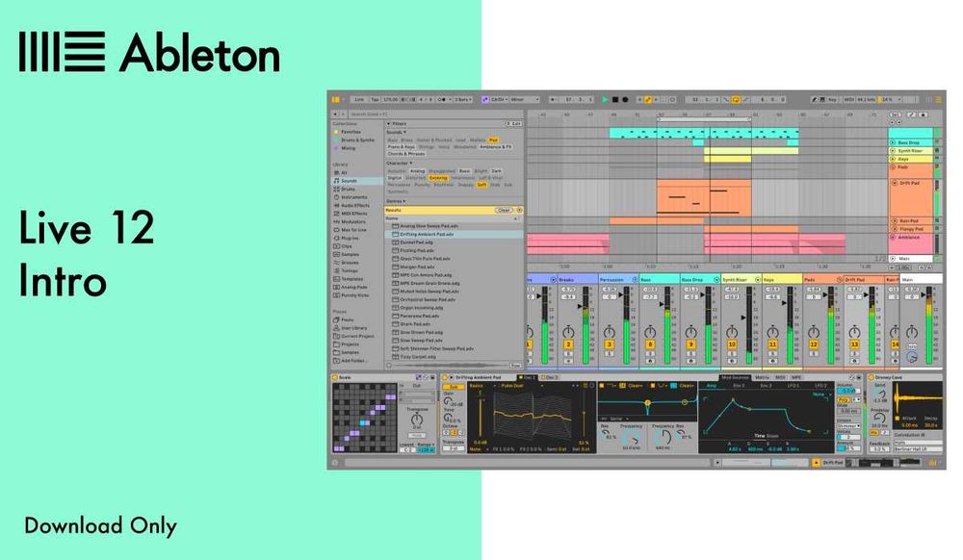Viewport: 963px width, 560px height.
Task: Collapse the Filters section triangle
Action: point(388,124)
